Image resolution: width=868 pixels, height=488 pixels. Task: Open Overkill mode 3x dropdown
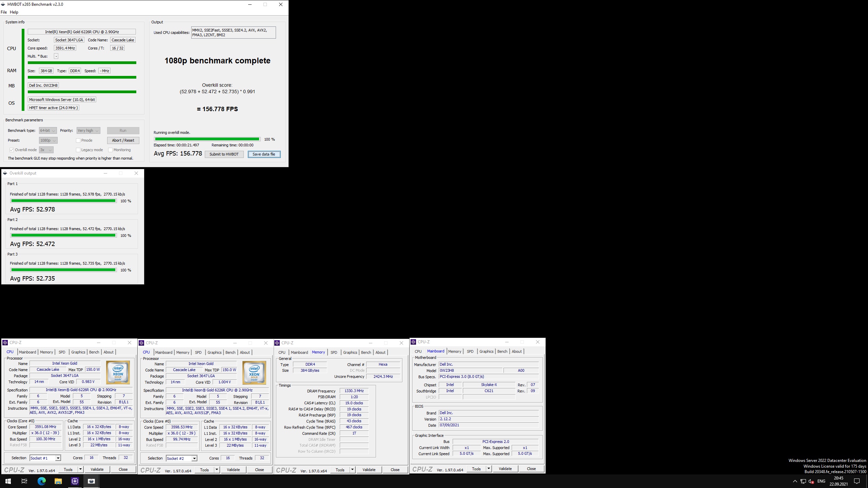click(46, 150)
